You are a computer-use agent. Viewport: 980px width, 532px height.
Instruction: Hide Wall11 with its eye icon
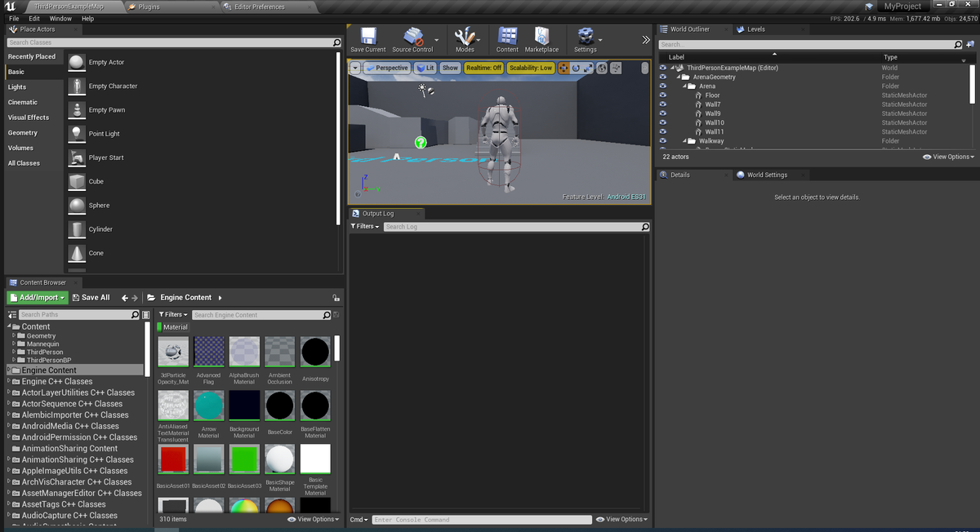pyautogui.click(x=662, y=131)
